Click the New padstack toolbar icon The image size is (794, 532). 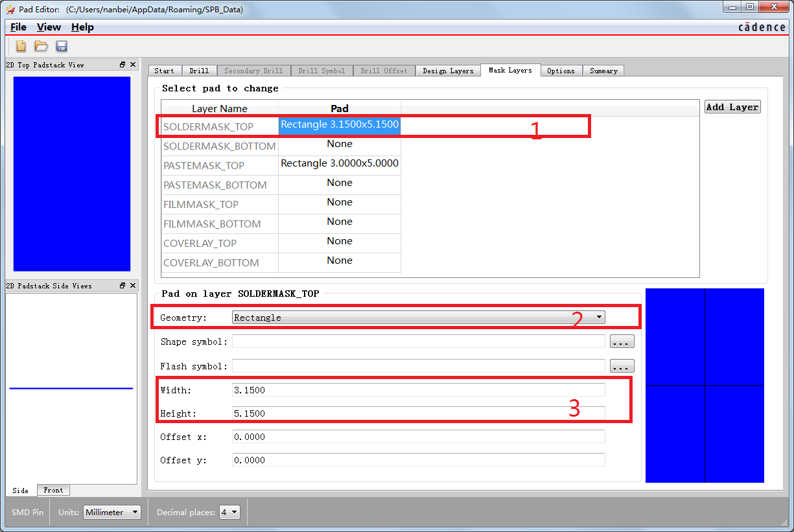coord(21,46)
